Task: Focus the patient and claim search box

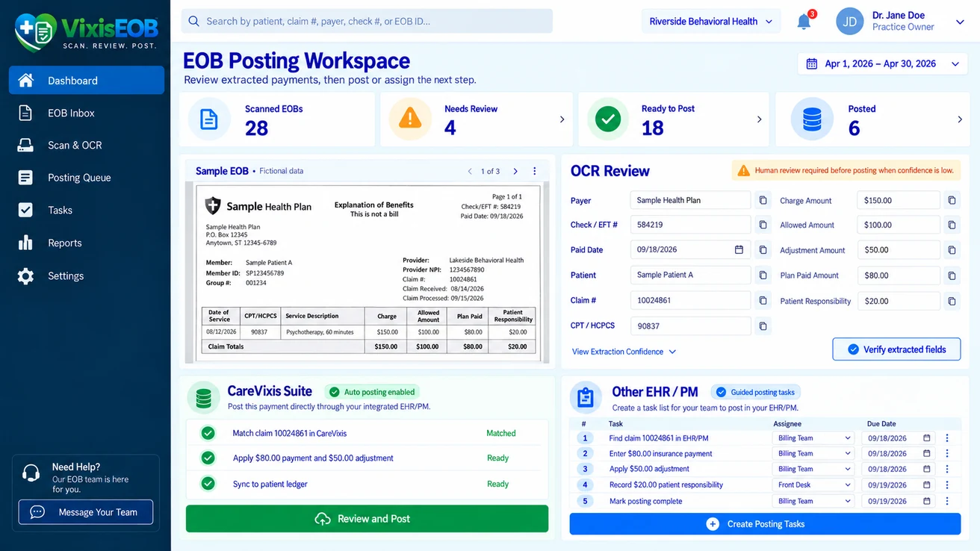Action: pyautogui.click(x=367, y=21)
